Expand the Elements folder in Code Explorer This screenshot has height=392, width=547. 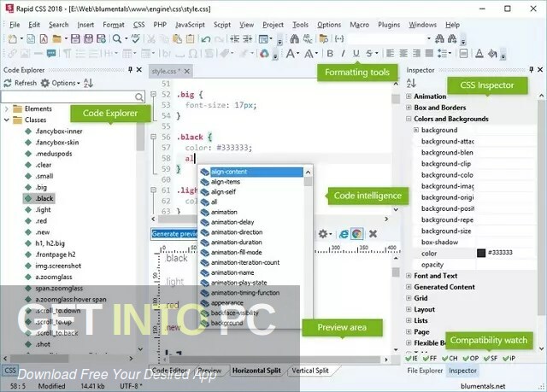(6, 108)
